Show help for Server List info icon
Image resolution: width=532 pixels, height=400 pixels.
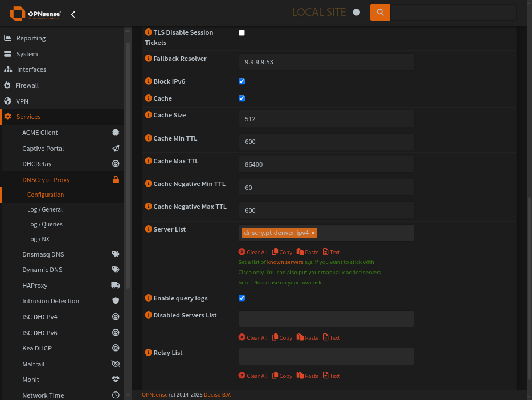(148, 229)
